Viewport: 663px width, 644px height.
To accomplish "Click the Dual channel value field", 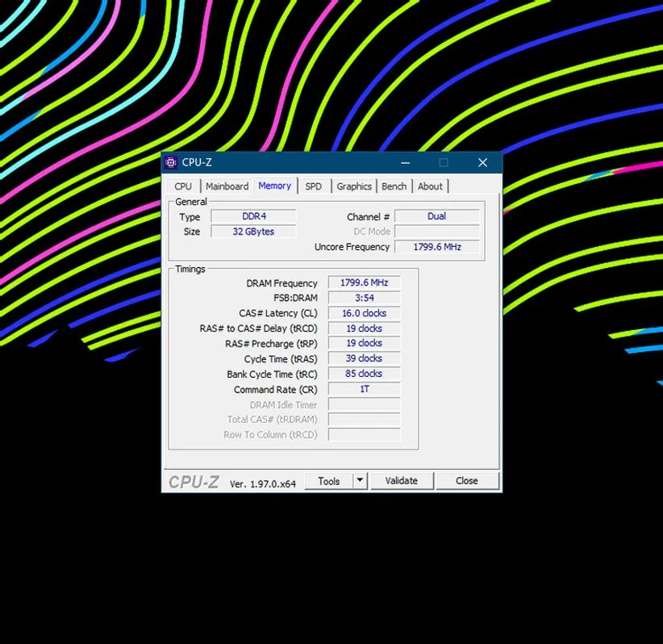I will tap(436, 216).
